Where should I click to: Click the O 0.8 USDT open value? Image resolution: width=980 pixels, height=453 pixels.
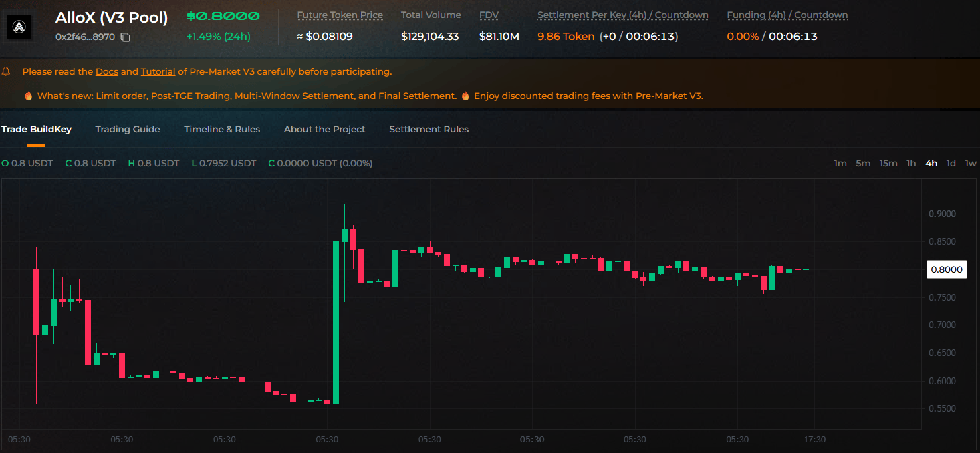point(27,163)
